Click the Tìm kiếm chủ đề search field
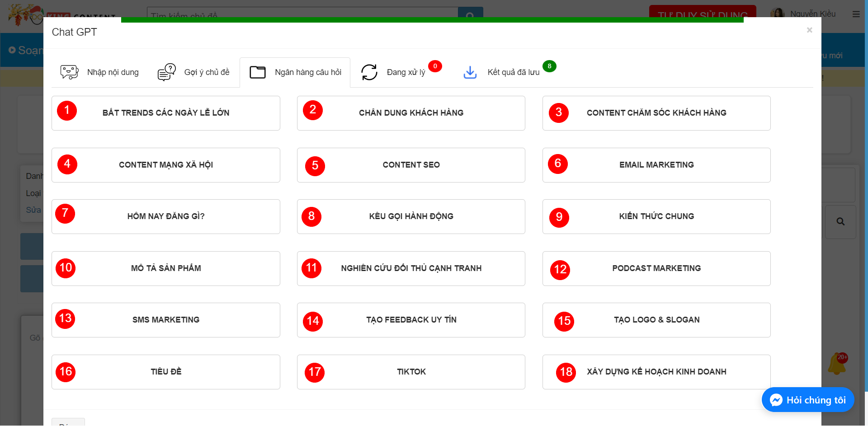Screen dimensions: 868x426 point(302,13)
